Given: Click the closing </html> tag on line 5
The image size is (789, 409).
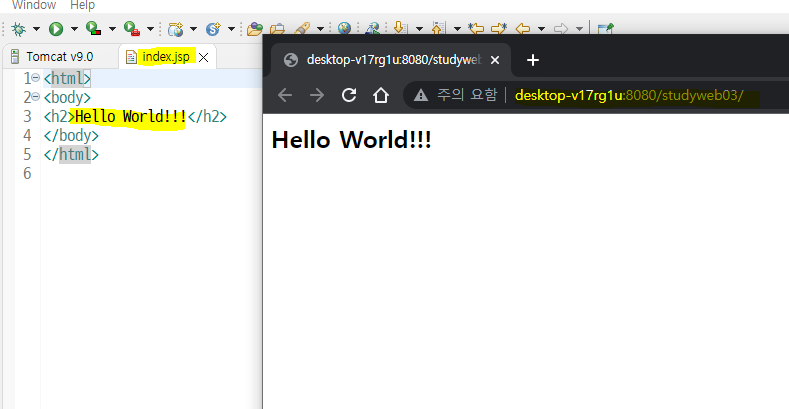Looking at the screenshot, I should (x=71, y=154).
